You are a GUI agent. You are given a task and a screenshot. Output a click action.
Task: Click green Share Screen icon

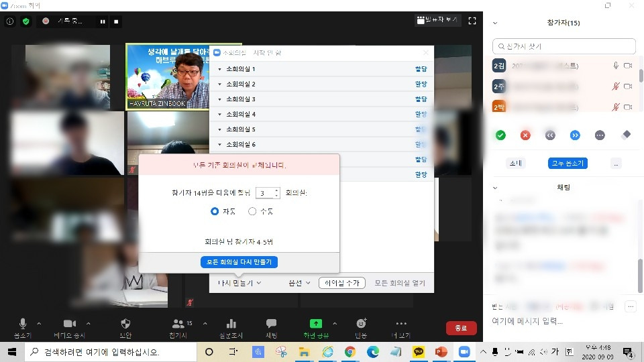click(315, 324)
